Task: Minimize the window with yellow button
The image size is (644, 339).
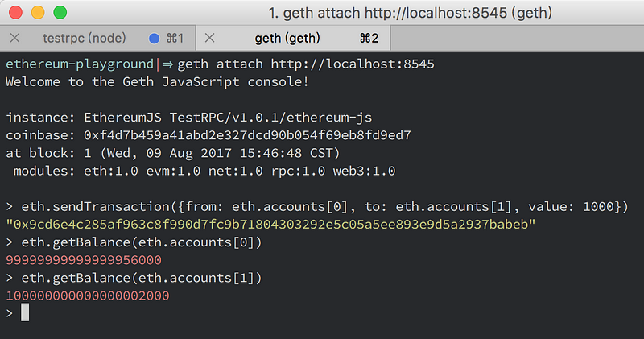Action: pyautogui.click(x=36, y=14)
